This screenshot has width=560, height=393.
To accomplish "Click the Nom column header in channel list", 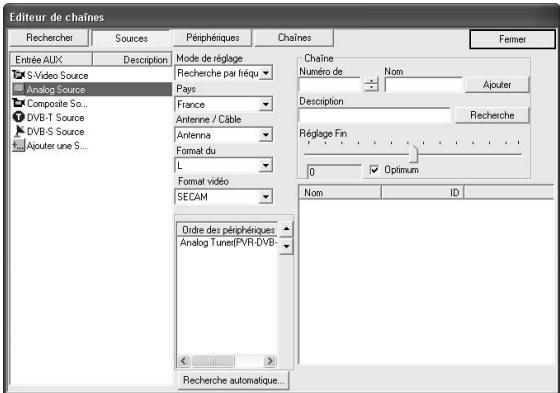I will tap(340, 193).
